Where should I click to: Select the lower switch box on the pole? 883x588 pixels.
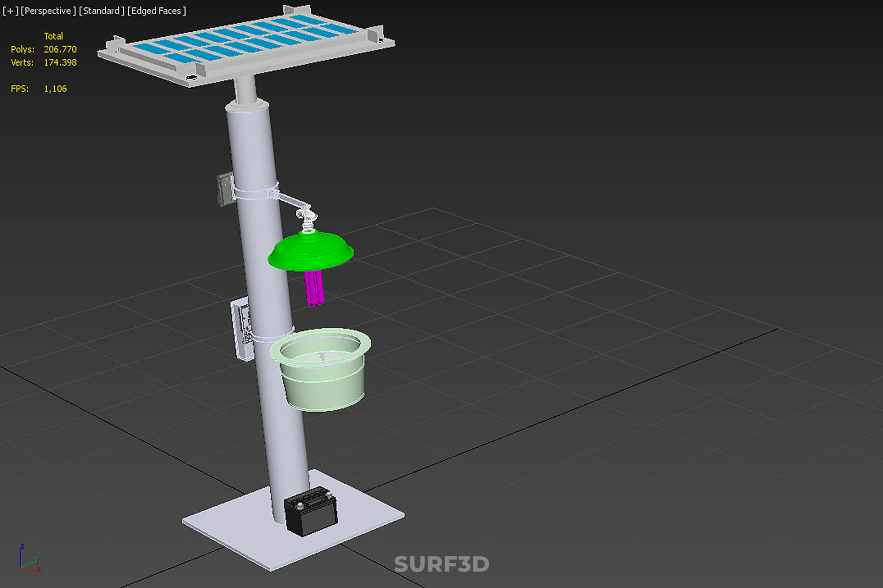point(242,328)
